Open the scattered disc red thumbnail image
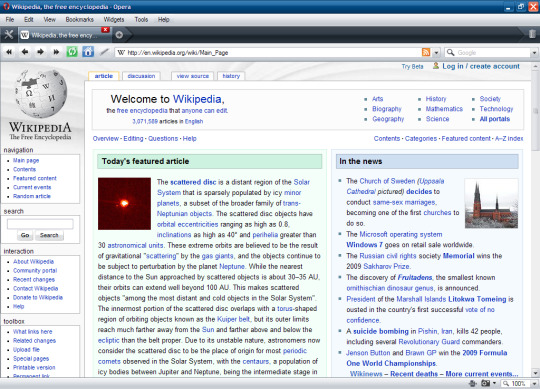 (124, 203)
